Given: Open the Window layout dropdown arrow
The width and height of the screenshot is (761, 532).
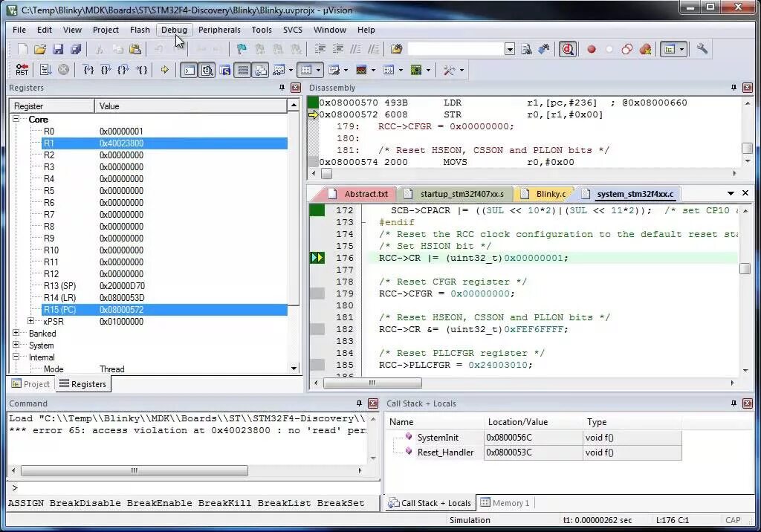Looking at the screenshot, I should coord(682,49).
